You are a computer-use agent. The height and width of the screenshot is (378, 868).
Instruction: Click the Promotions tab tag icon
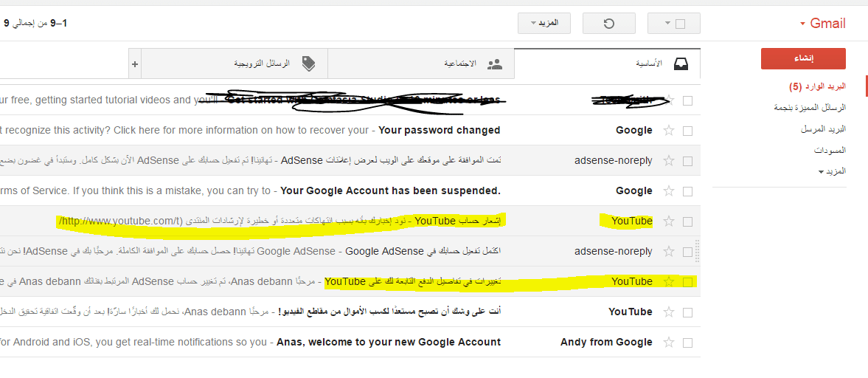(x=308, y=64)
